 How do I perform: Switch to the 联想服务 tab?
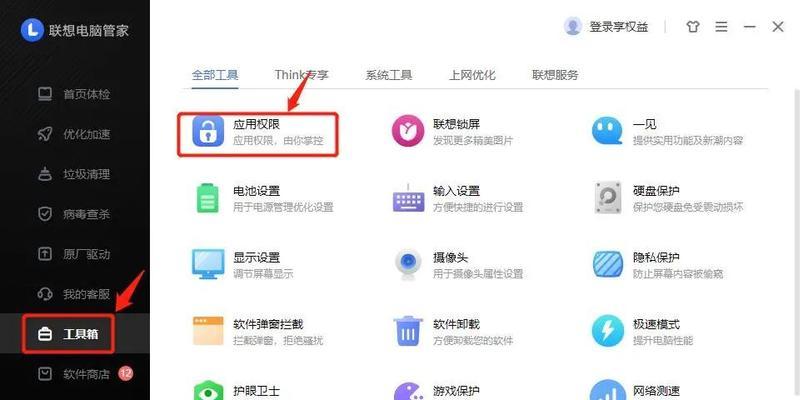555,75
